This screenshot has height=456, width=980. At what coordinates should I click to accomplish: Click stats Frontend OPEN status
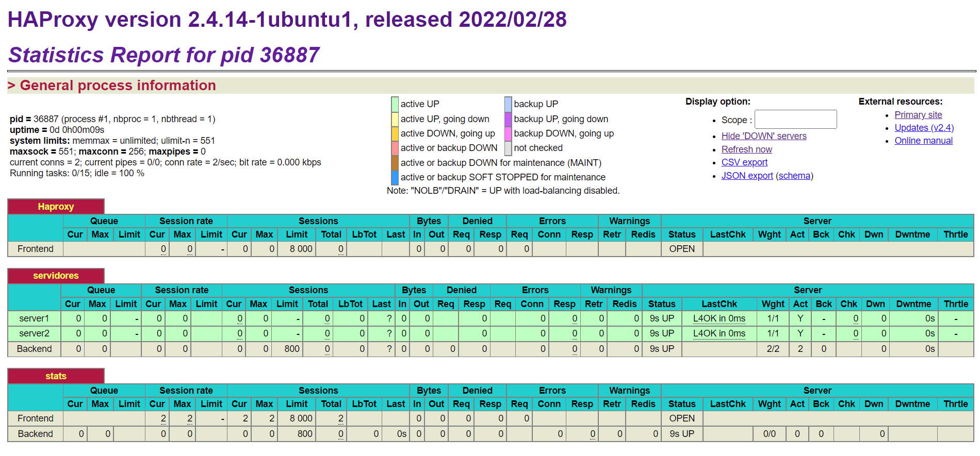coord(682,418)
